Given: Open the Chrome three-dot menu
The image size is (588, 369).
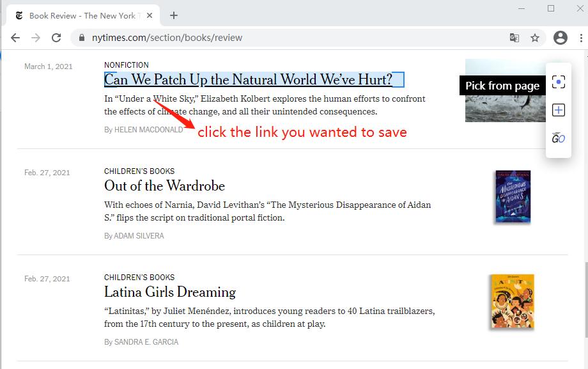Looking at the screenshot, I should click(x=581, y=38).
